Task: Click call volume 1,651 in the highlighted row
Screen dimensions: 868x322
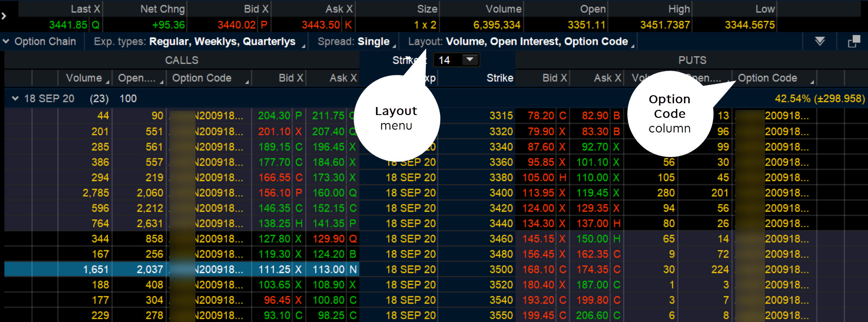Action: point(96,269)
